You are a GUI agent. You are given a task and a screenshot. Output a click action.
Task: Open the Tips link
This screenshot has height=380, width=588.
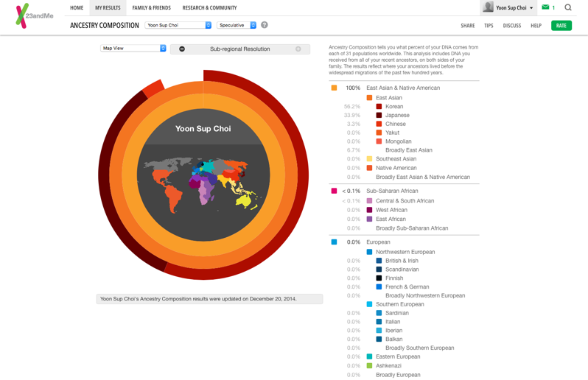489,26
